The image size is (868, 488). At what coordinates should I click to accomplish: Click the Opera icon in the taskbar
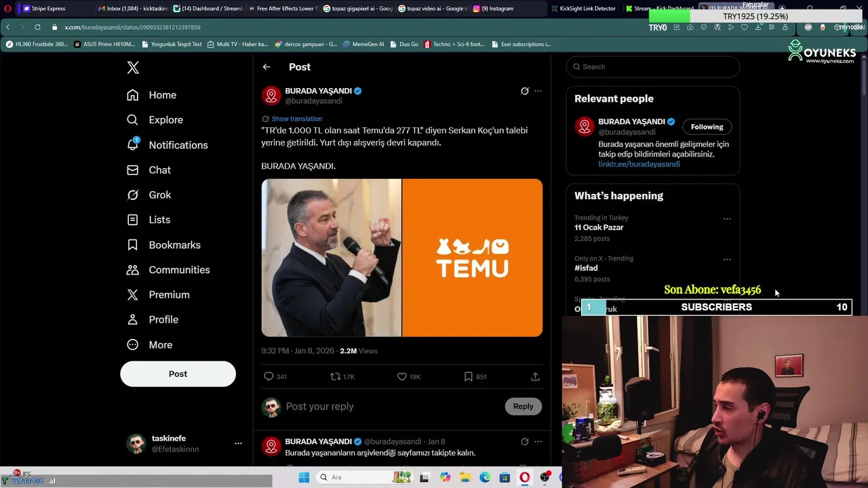click(x=525, y=478)
